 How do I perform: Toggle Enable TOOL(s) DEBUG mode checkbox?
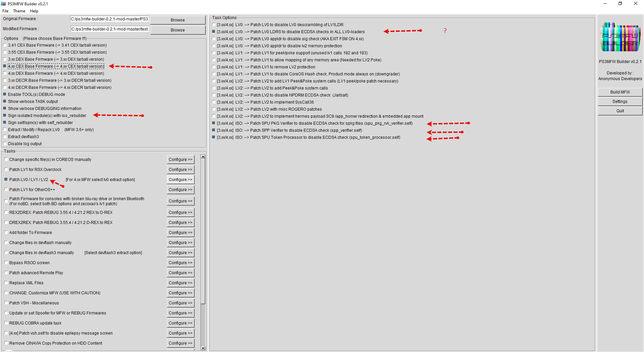(5, 95)
